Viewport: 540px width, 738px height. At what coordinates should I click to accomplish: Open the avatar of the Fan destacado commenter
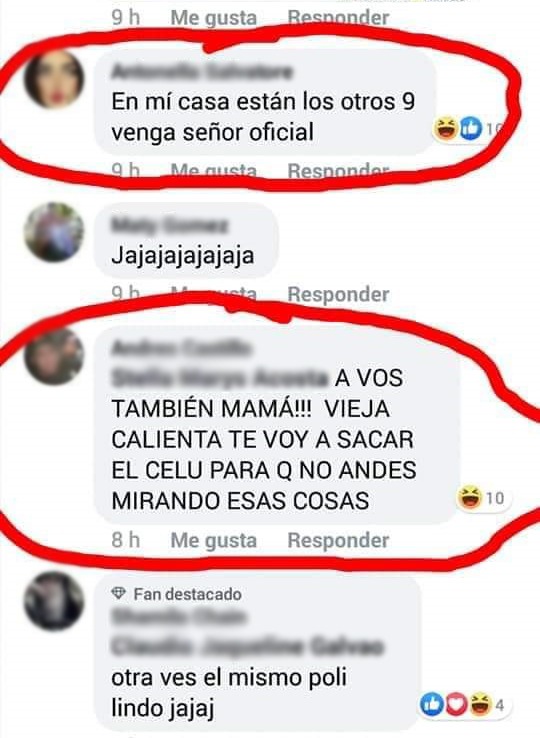pos(54,601)
